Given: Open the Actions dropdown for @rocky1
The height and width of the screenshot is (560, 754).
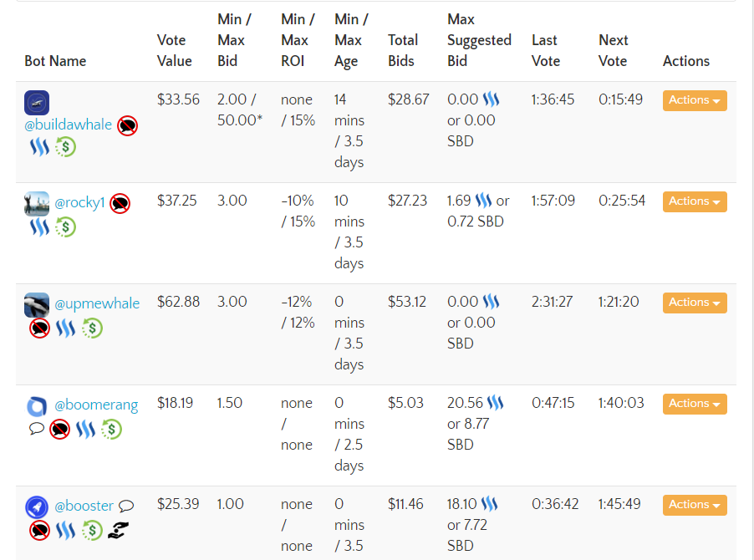Looking at the screenshot, I should tap(695, 201).
